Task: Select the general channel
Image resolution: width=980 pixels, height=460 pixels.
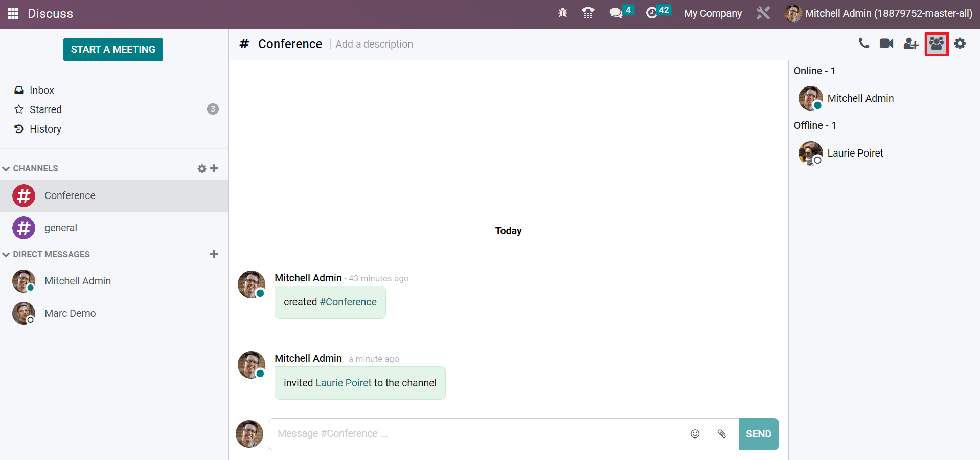Action: tap(114, 228)
